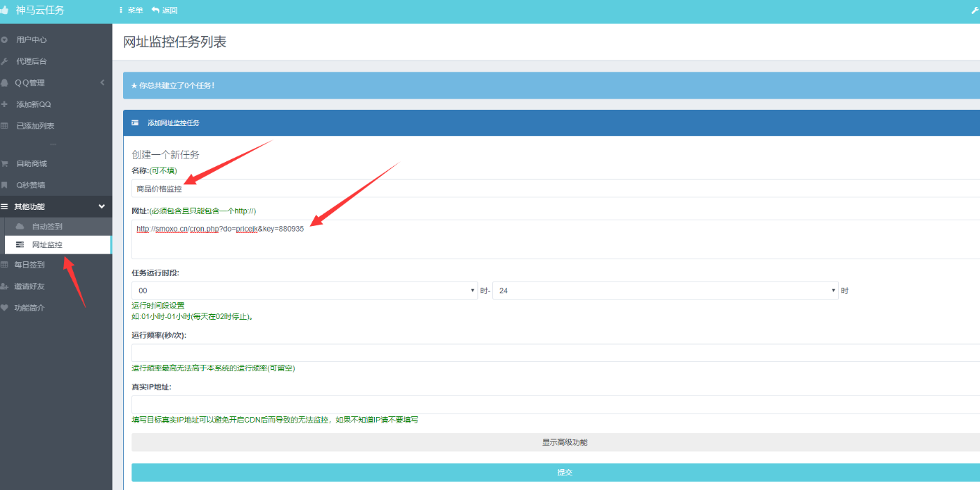Click the shopping cart icon for 自助商城
980x490 pixels.
click(5, 164)
